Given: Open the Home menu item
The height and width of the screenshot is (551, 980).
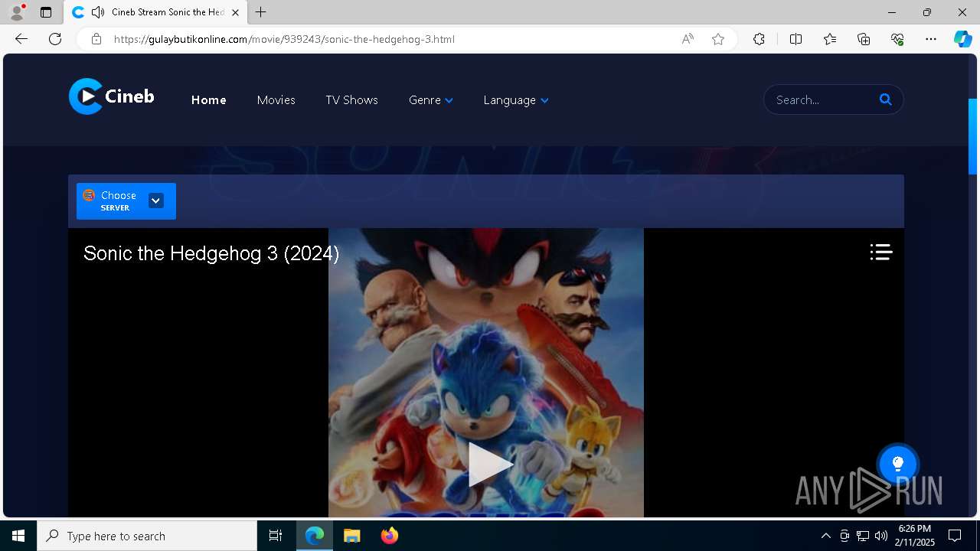Looking at the screenshot, I should coord(208,100).
